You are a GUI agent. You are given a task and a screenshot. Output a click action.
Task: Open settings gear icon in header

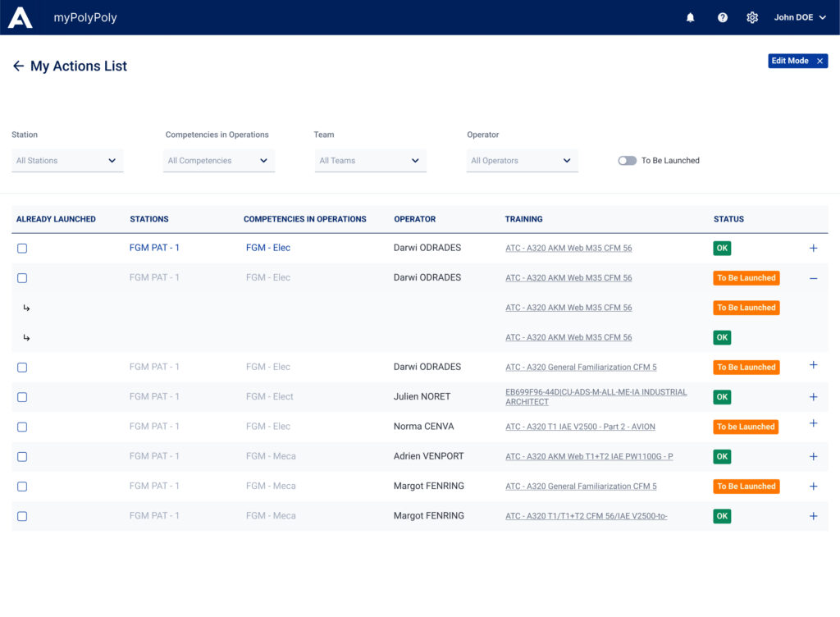(x=752, y=17)
